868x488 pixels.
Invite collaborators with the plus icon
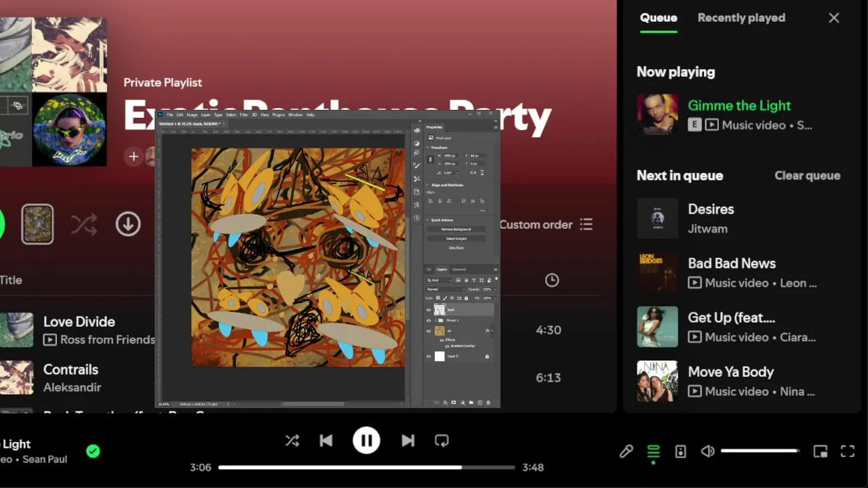pos(134,157)
